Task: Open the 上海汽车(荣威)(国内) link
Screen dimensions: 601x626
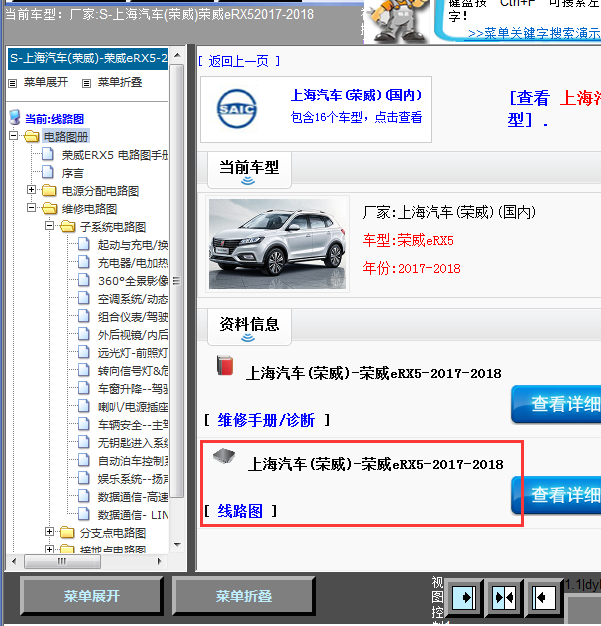Action: click(x=356, y=95)
